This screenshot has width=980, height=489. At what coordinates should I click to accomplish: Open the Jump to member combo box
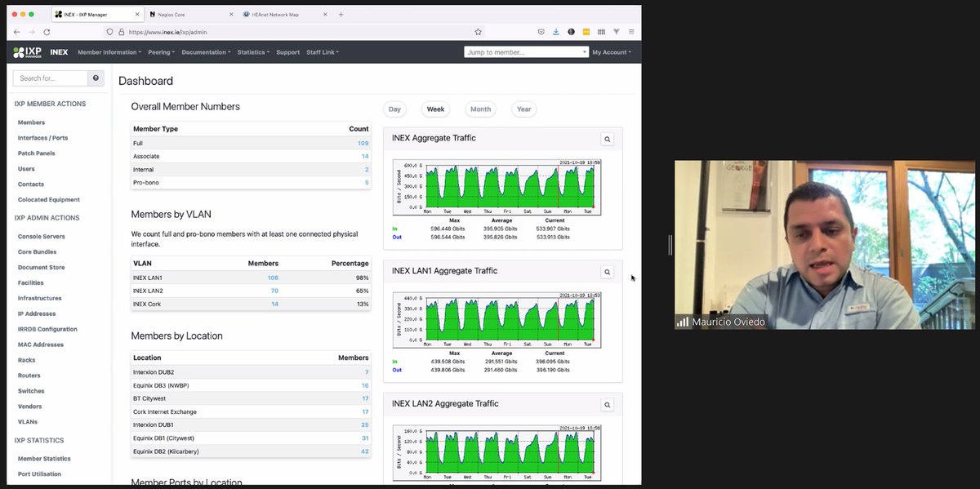coord(526,52)
